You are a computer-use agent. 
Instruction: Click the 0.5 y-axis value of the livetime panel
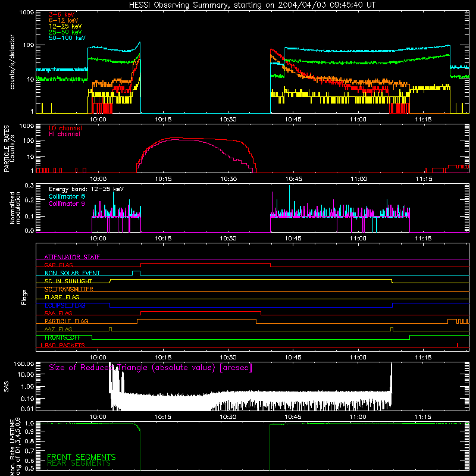(29, 468)
